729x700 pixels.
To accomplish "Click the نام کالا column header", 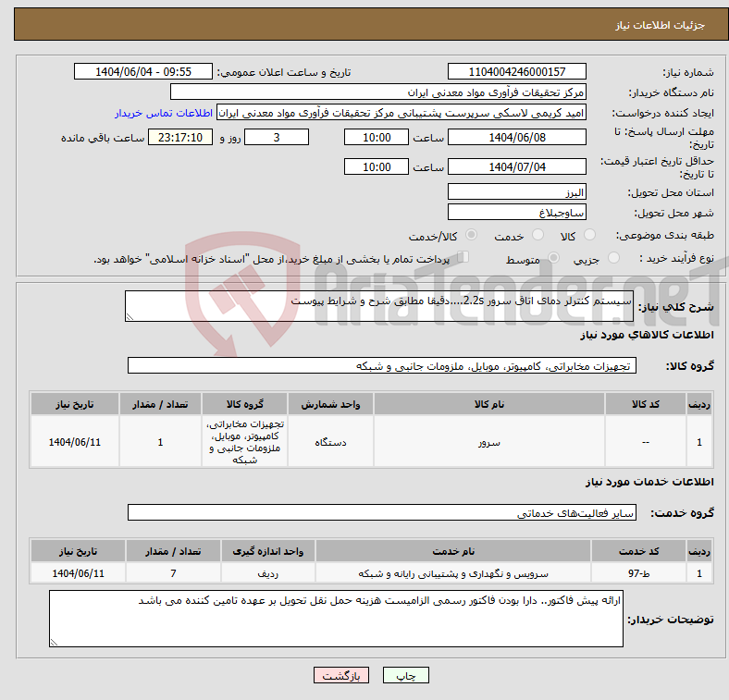I will (489, 404).
